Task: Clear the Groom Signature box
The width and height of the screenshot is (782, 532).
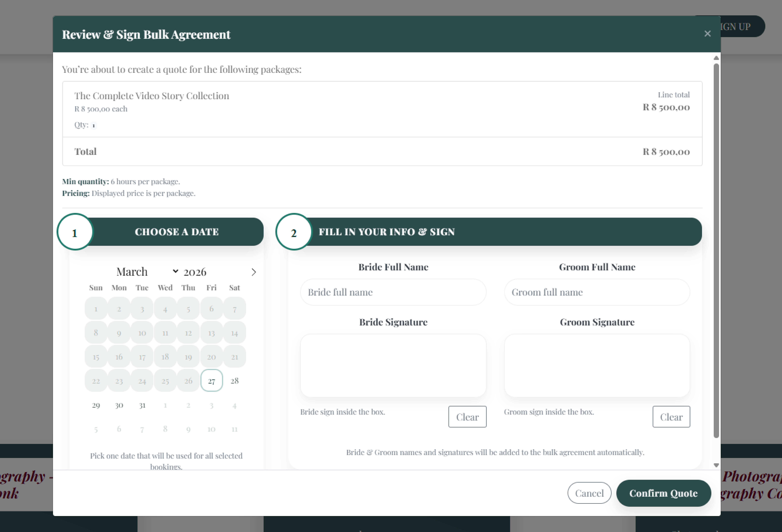Action: 671,417
